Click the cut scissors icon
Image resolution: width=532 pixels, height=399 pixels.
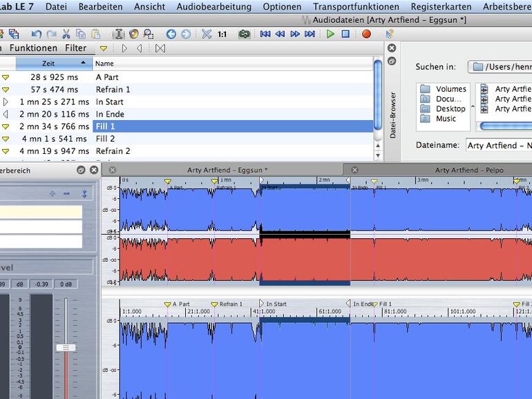66,34
